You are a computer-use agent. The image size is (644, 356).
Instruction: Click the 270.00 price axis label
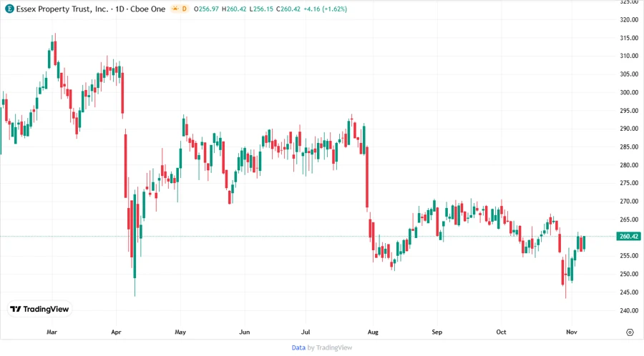tap(629, 201)
